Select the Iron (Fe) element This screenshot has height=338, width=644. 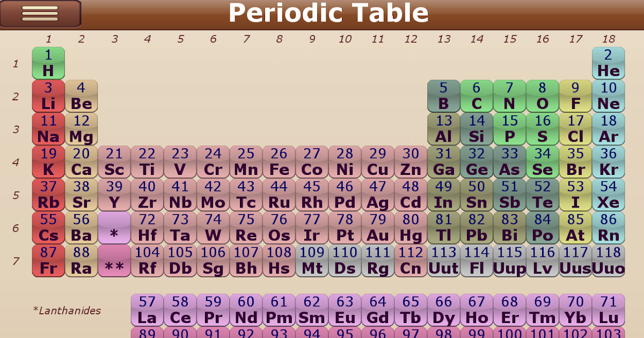tap(279, 162)
